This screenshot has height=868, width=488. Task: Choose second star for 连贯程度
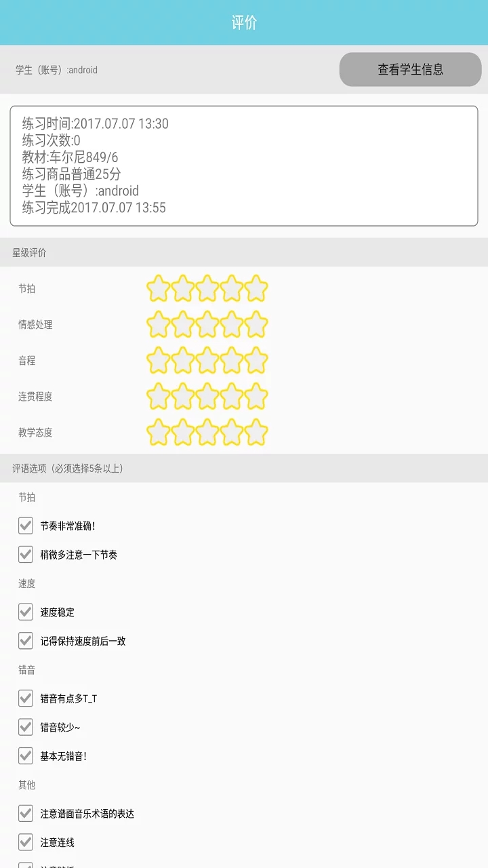[x=183, y=396]
